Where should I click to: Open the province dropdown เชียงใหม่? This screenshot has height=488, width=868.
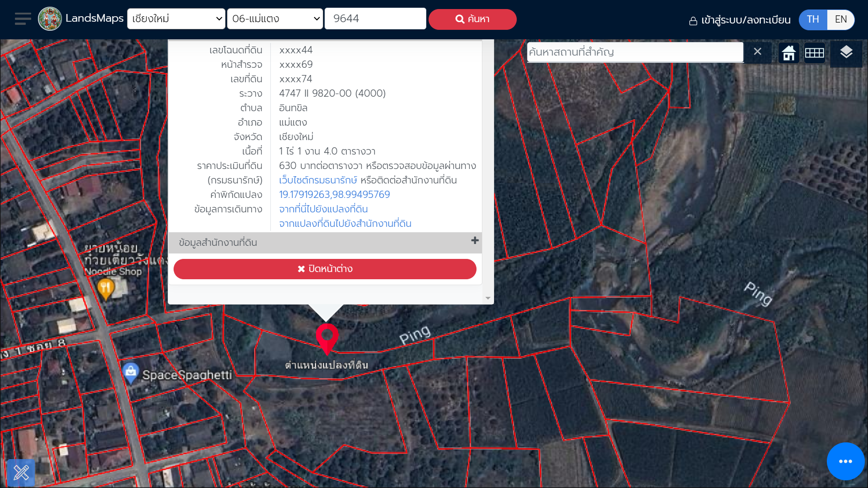pos(176,19)
